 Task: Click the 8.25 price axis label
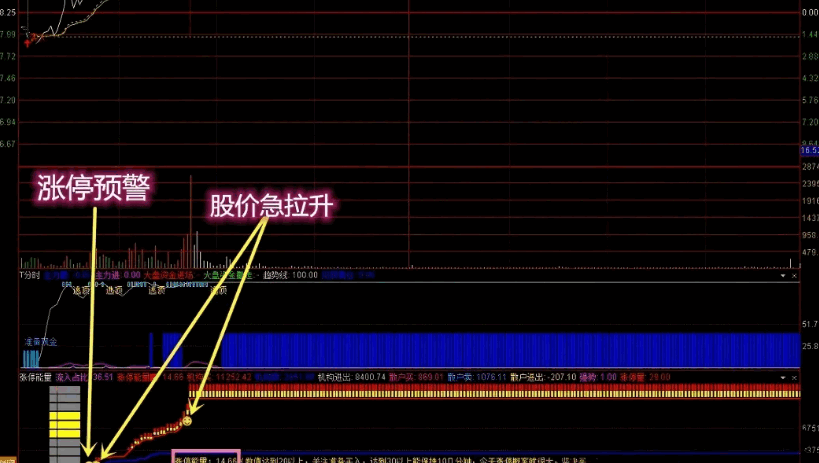[7, 13]
